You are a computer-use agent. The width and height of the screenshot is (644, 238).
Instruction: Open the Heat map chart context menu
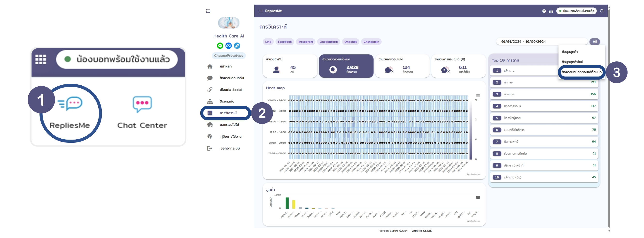(478, 96)
